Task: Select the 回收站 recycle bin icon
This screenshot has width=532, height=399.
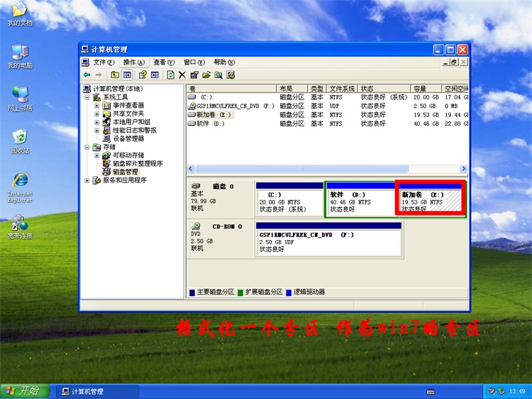Action: pos(20,141)
